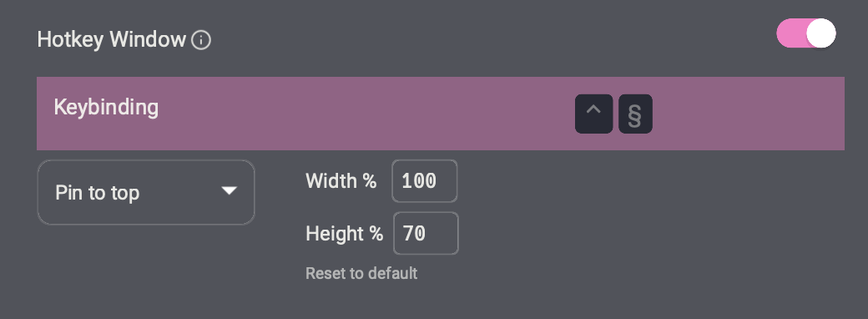Open the Hotkey Window info icon
Screen dimensions: 868x319
[201, 40]
